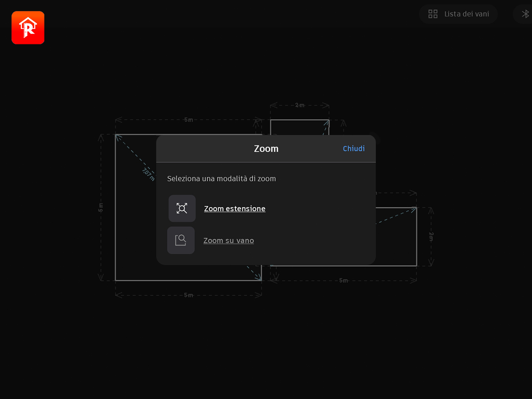
Task: Click the Zoom dialog title
Action: coord(266,149)
